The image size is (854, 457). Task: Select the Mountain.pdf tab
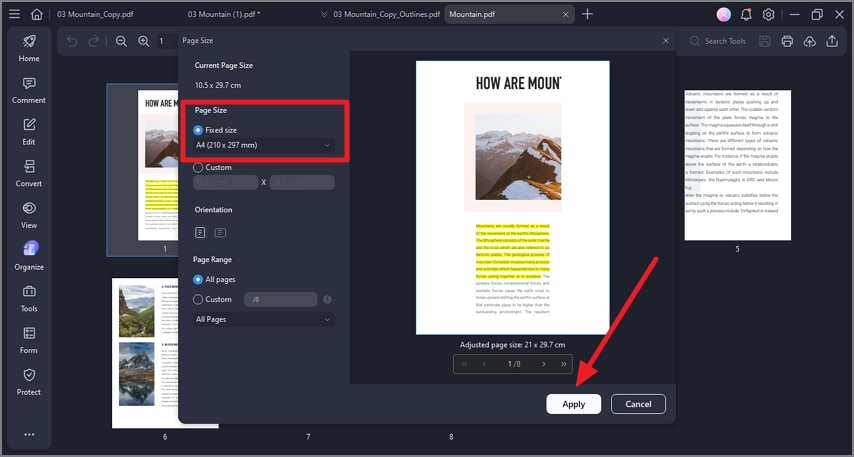coord(472,14)
